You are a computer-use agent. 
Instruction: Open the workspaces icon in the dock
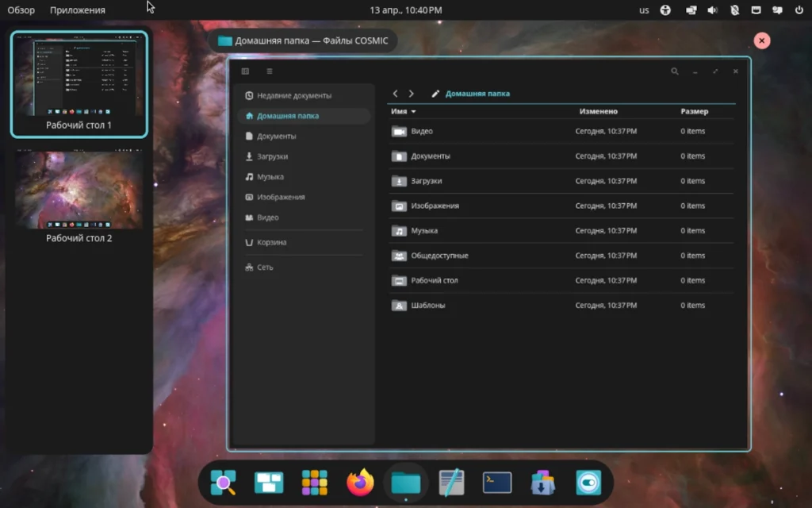[x=269, y=482]
